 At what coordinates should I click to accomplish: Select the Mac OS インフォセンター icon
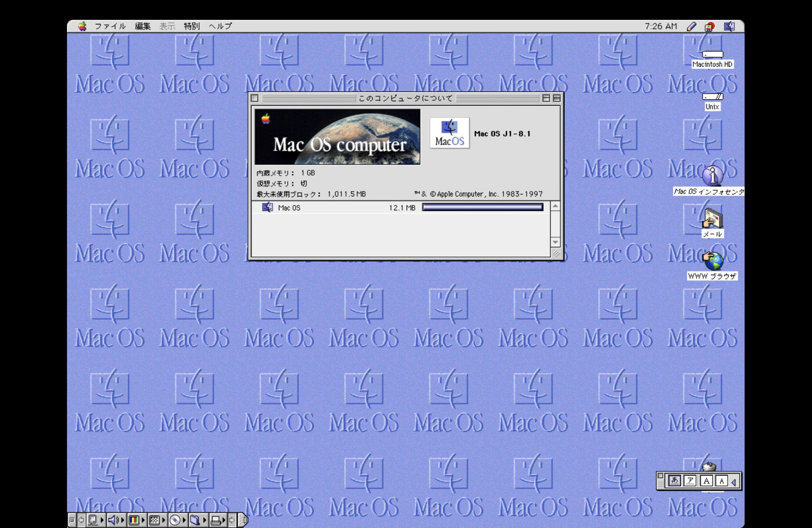click(x=713, y=176)
